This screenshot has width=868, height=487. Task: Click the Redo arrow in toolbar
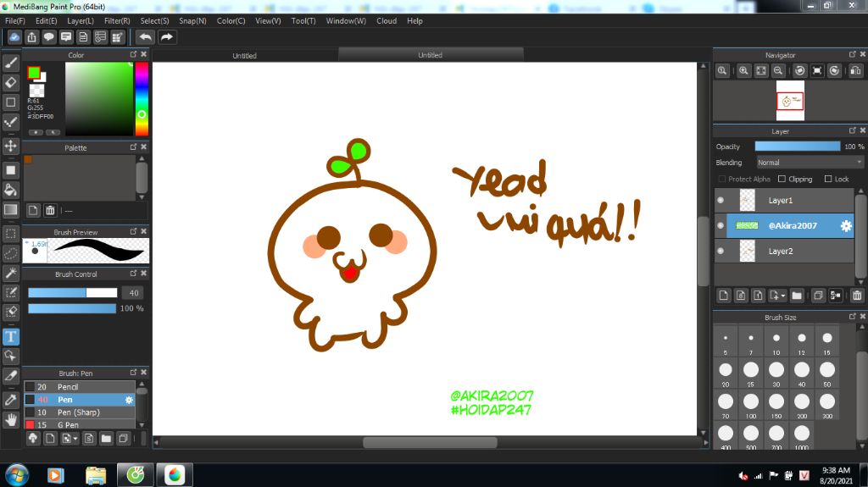coord(167,37)
